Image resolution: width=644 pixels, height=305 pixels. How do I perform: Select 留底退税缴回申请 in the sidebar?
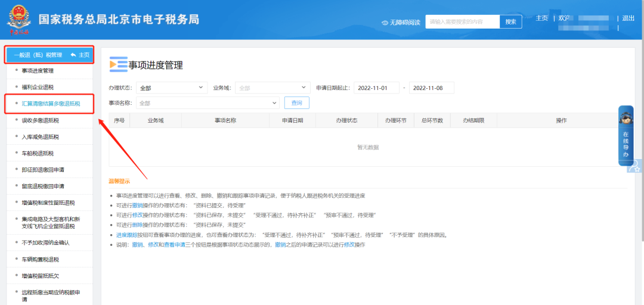pos(43,186)
